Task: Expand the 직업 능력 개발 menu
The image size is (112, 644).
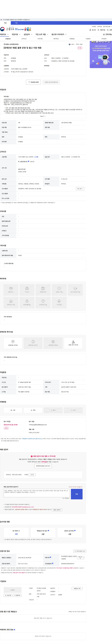Action: [42, 35]
